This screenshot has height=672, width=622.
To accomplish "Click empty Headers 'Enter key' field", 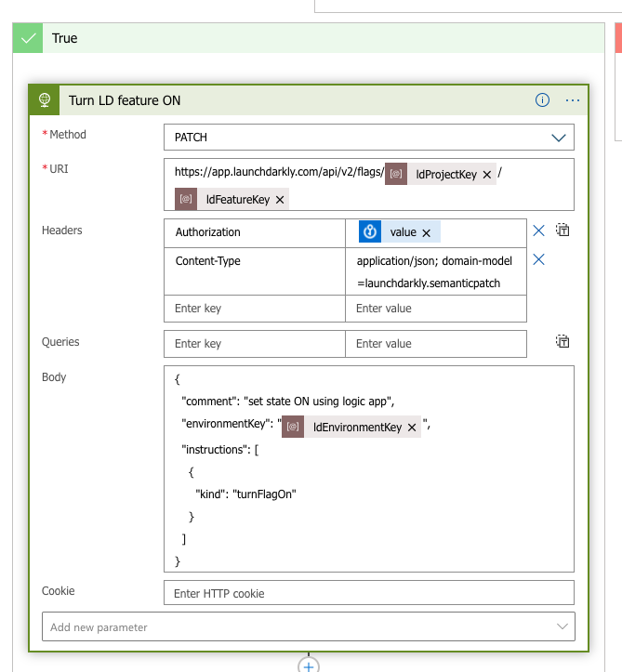I will pos(255,309).
